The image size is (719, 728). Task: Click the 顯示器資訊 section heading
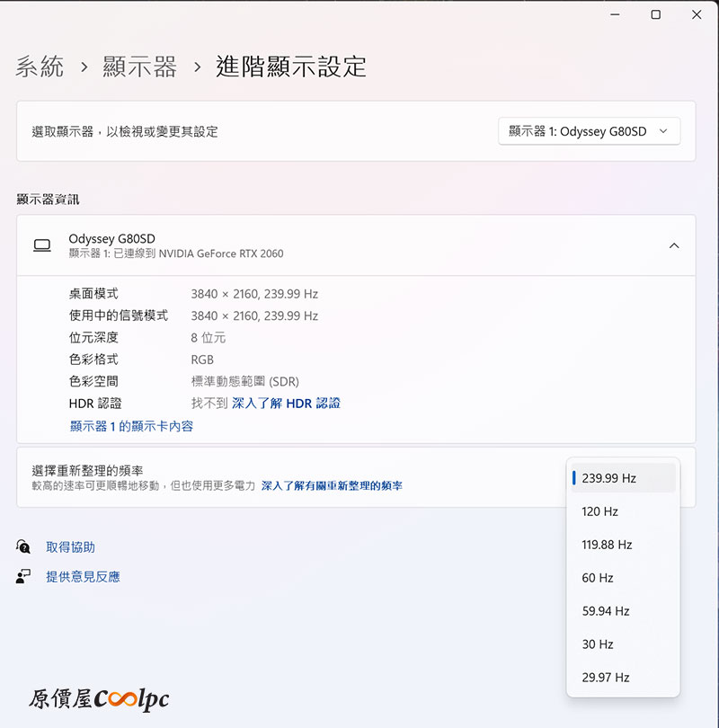[x=49, y=200]
